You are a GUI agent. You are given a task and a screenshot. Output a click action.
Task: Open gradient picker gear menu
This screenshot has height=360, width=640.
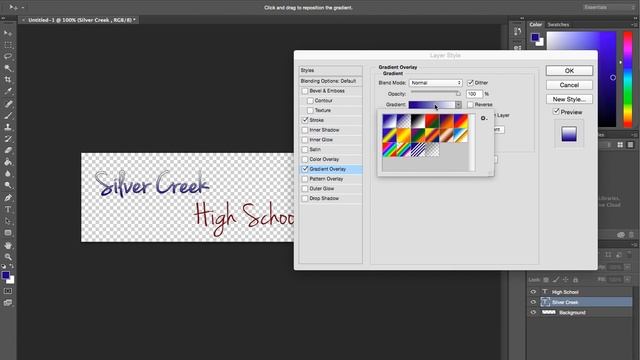[x=484, y=118]
